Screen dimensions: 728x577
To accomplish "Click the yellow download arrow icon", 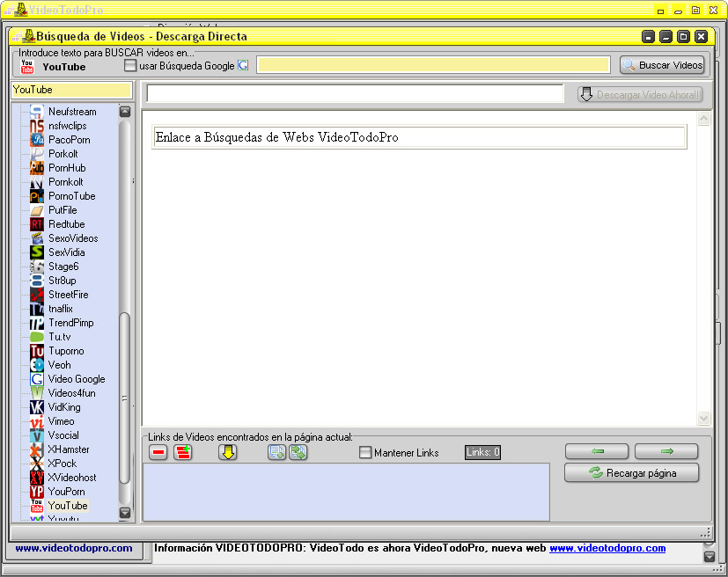I will click(228, 452).
